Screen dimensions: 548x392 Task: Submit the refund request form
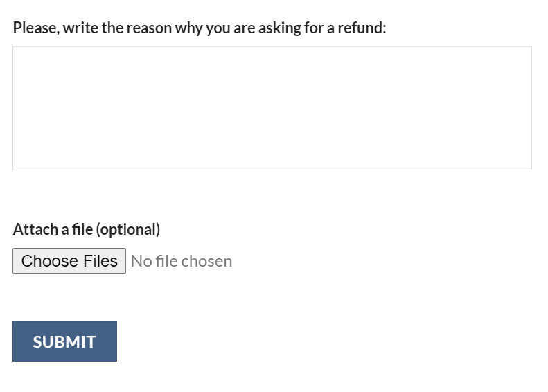pyautogui.click(x=64, y=341)
